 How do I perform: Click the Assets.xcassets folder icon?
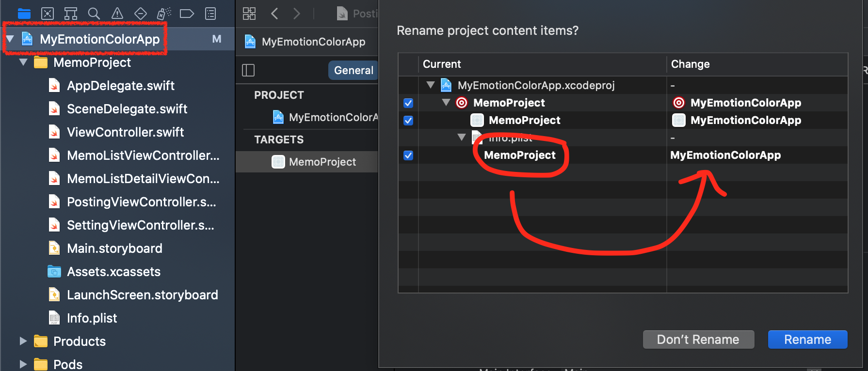(54, 272)
